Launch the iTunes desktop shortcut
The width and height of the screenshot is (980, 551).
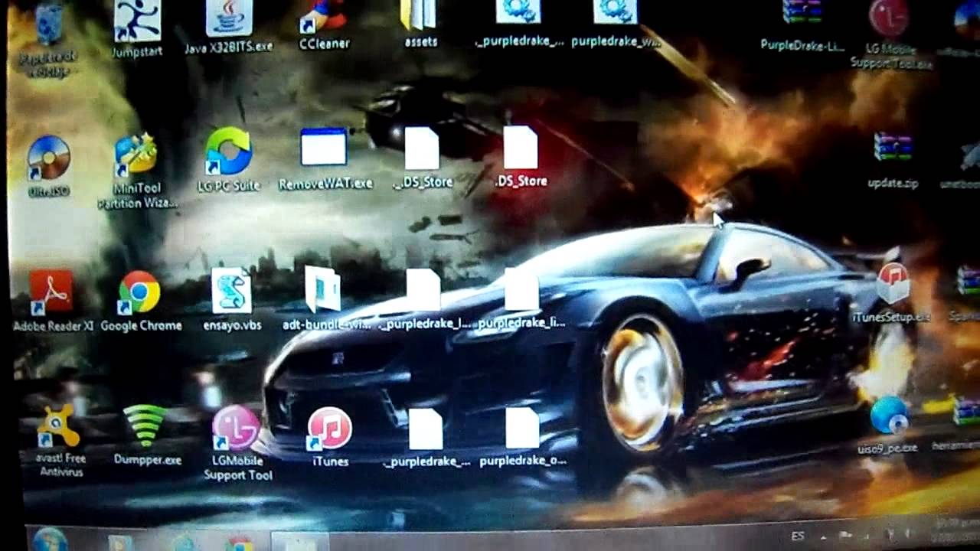pos(330,438)
